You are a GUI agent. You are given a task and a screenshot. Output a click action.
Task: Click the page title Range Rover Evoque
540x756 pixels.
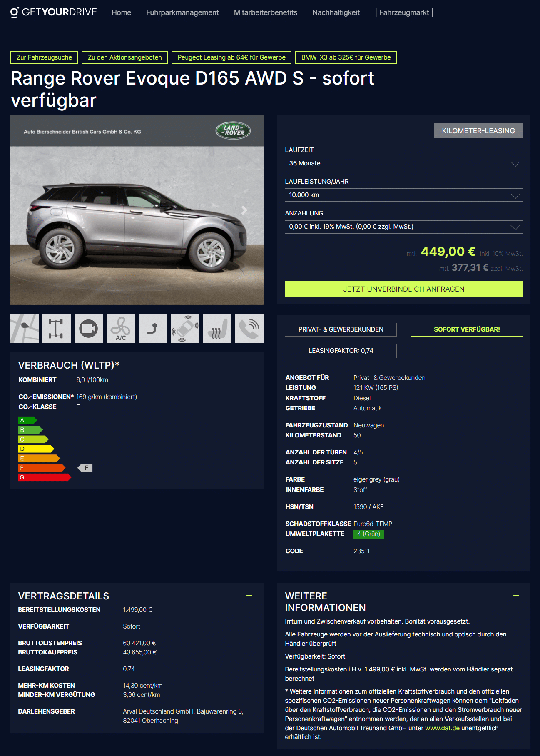[x=192, y=89]
